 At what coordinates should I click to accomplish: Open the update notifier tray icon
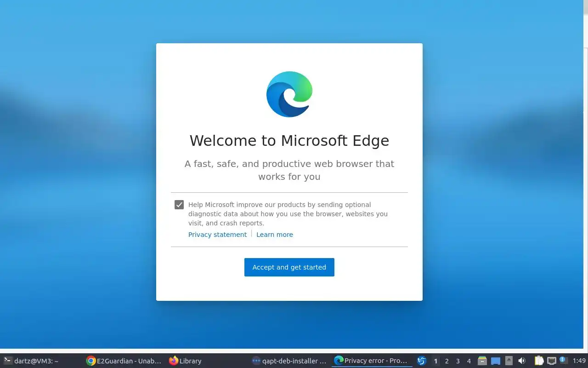tap(563, 361)
